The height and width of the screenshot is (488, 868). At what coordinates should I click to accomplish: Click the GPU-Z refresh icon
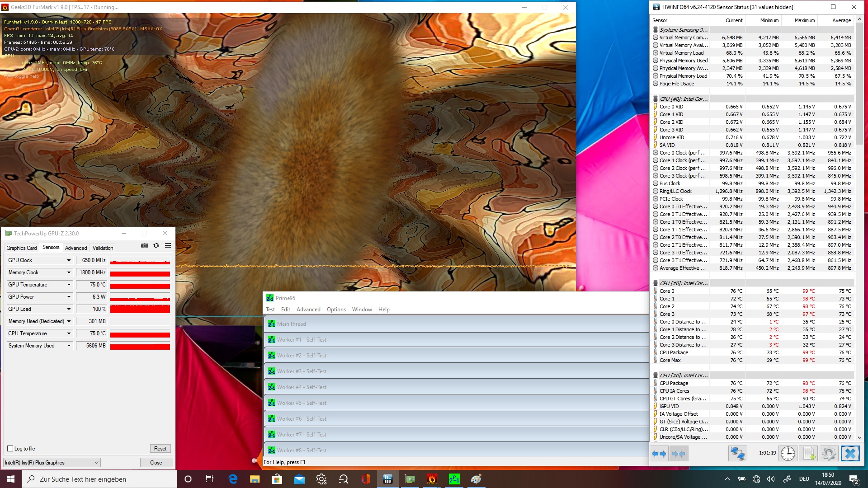point(156,245)
